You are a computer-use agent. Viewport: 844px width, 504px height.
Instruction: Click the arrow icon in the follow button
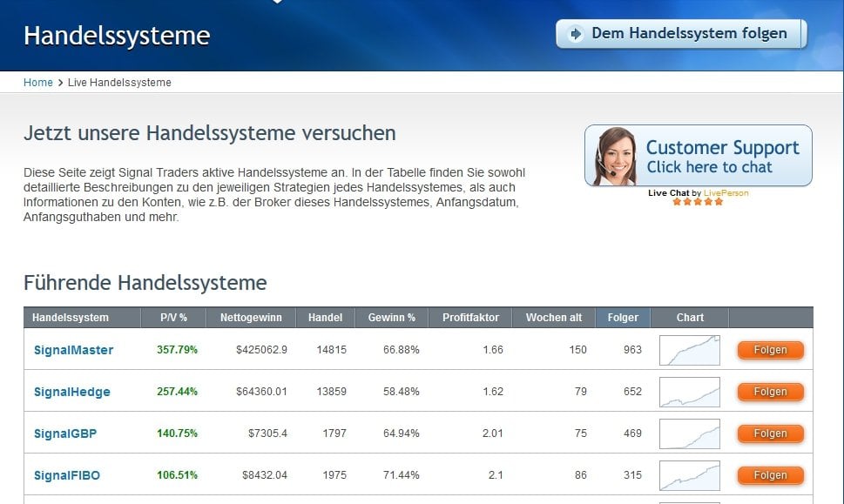576,34
